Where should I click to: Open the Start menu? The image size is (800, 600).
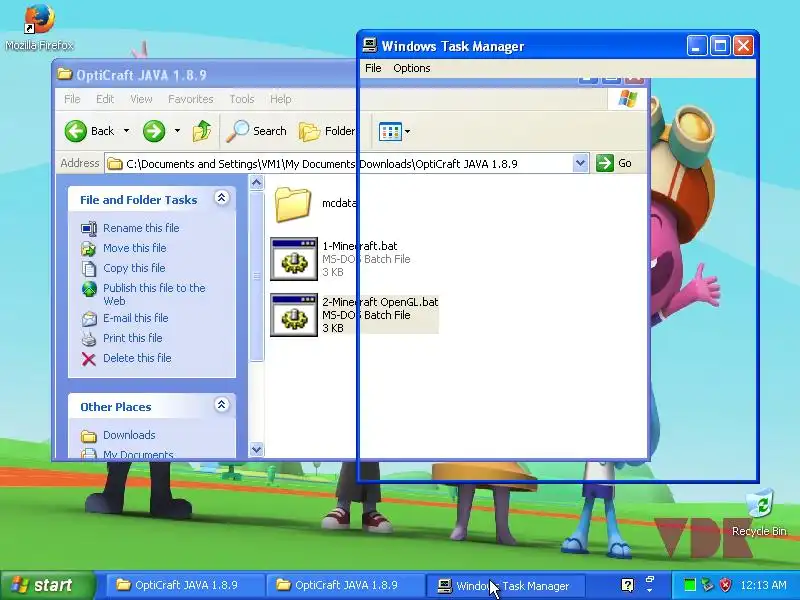[x=47, y=585]
